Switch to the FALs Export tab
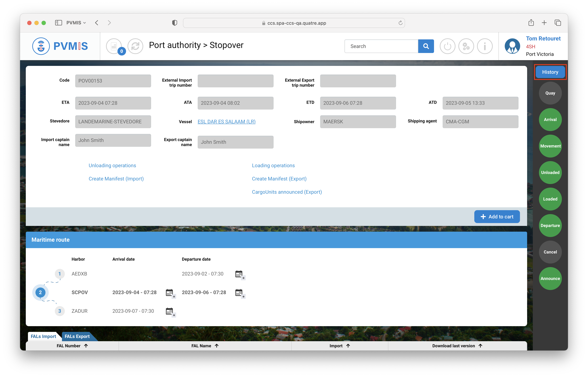The width and height of the screenshot is (588, 377). (77, 336)
